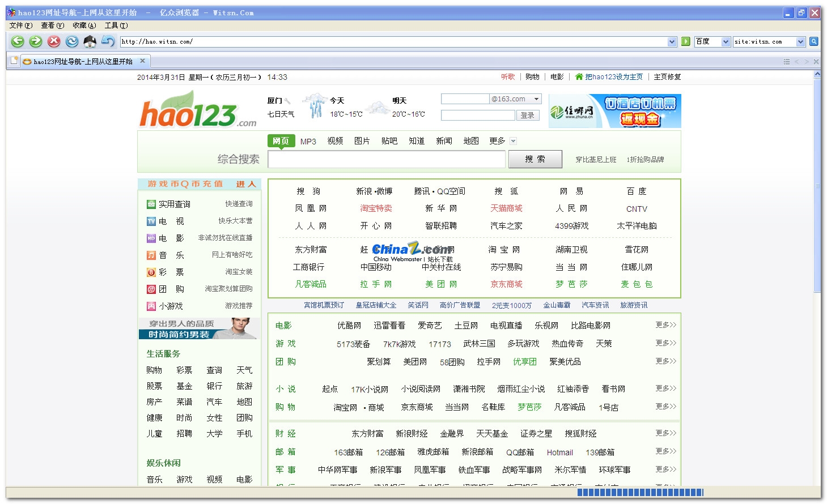Click the TV icon next to 电视
This screenshot has height=504, width=827.
click(151, 221)
